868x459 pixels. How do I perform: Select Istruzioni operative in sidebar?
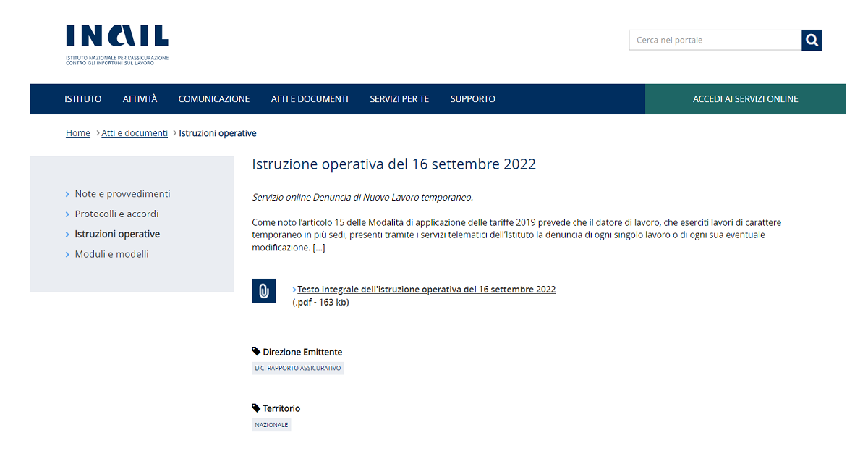[x=117, y=235]
